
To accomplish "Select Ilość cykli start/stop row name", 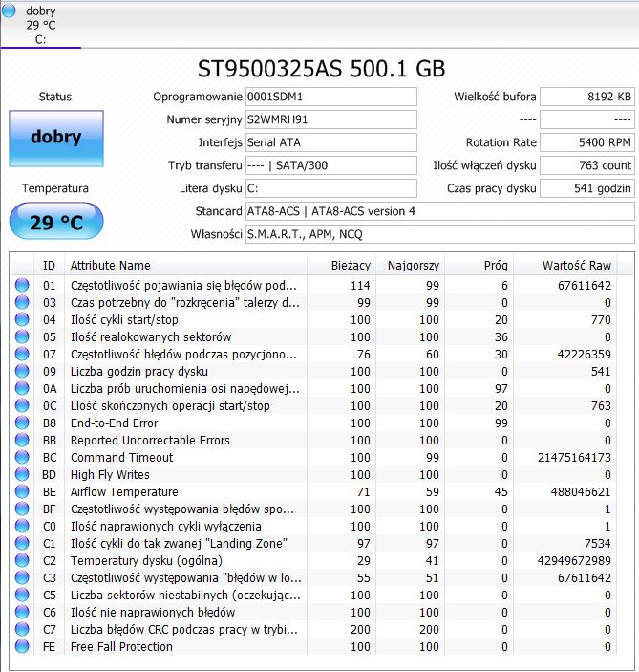I will (x=124, y=319).
